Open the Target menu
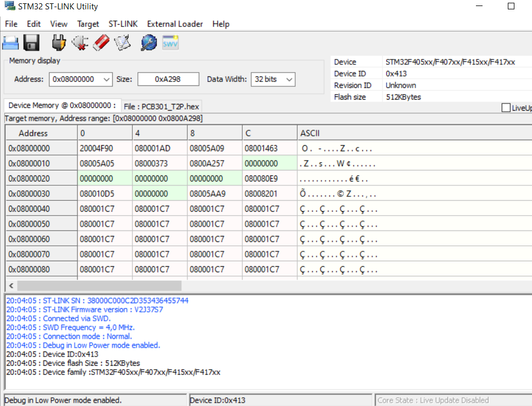This screenshot has width=532, height=406. [x=88, y=24]
